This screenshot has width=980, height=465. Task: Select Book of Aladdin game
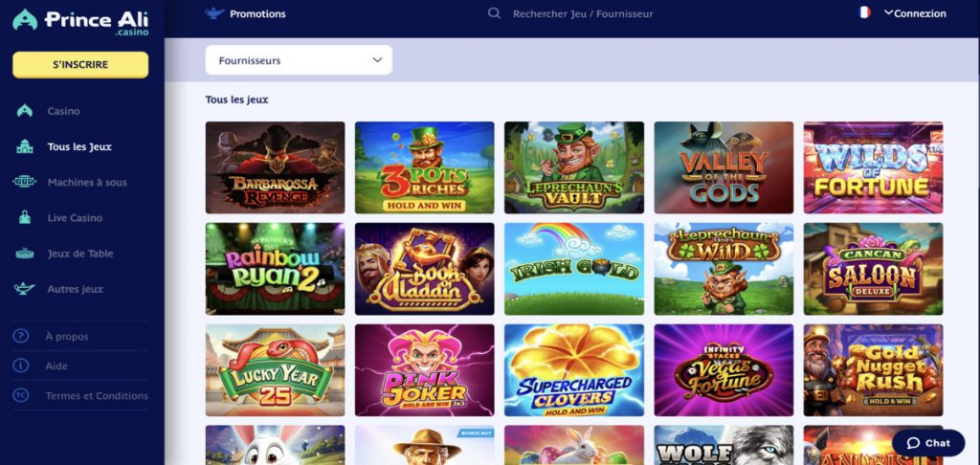click(x=424, y=269)
